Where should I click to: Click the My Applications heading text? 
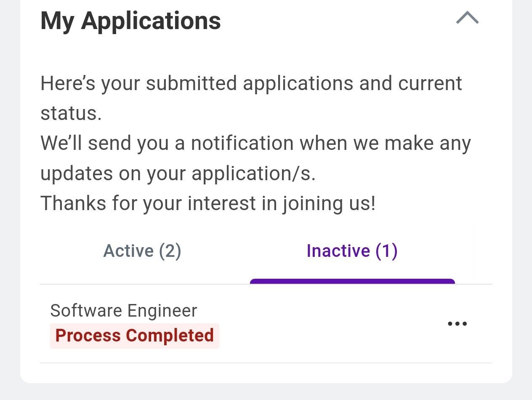click(x=130, y=20)
